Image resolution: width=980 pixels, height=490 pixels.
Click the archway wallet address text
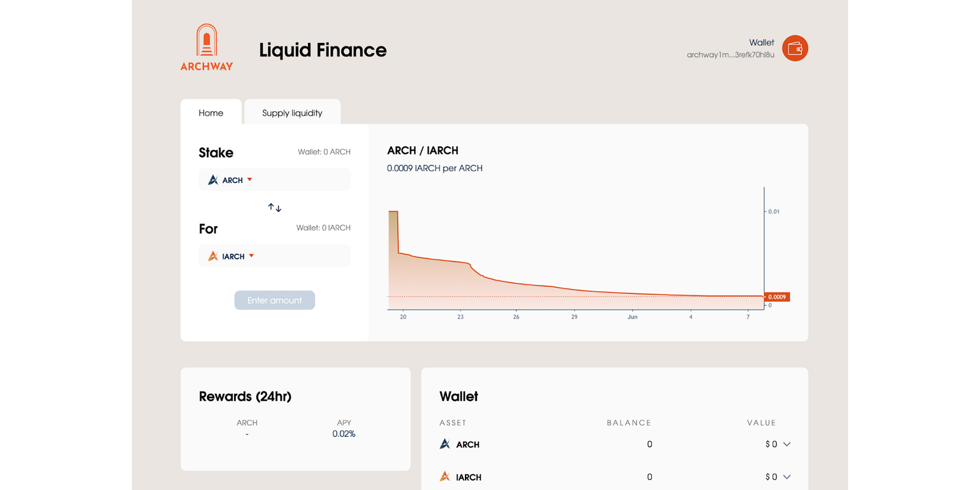tap(730, 55)
